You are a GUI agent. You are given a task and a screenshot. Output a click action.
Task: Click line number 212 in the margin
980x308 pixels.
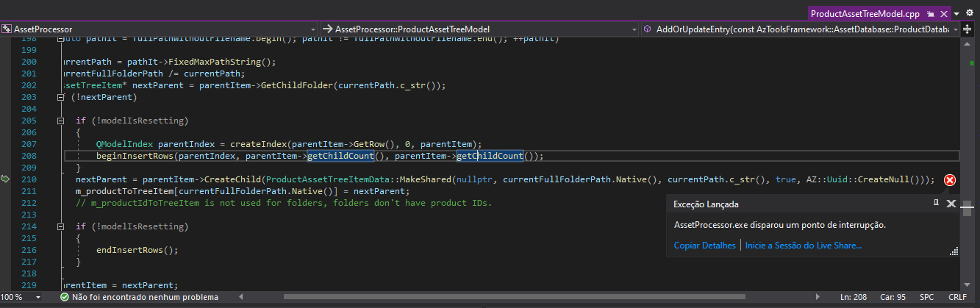pos(29,203)
